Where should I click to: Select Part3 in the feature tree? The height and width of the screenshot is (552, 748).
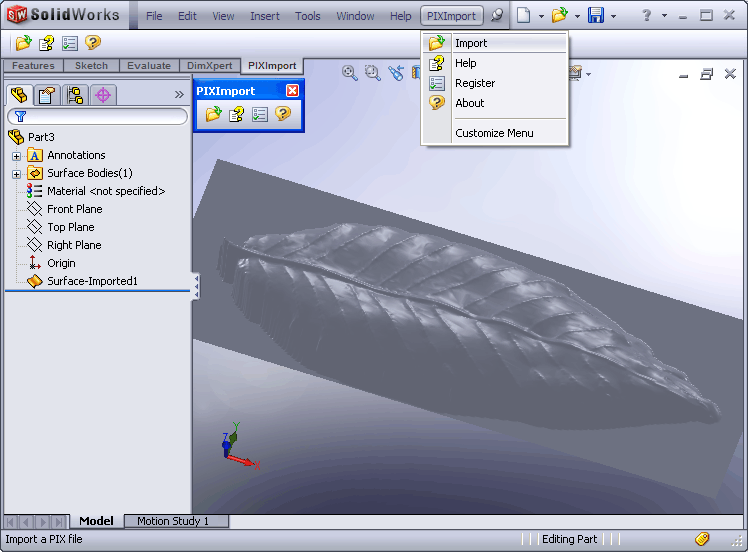tap(41, 137)
